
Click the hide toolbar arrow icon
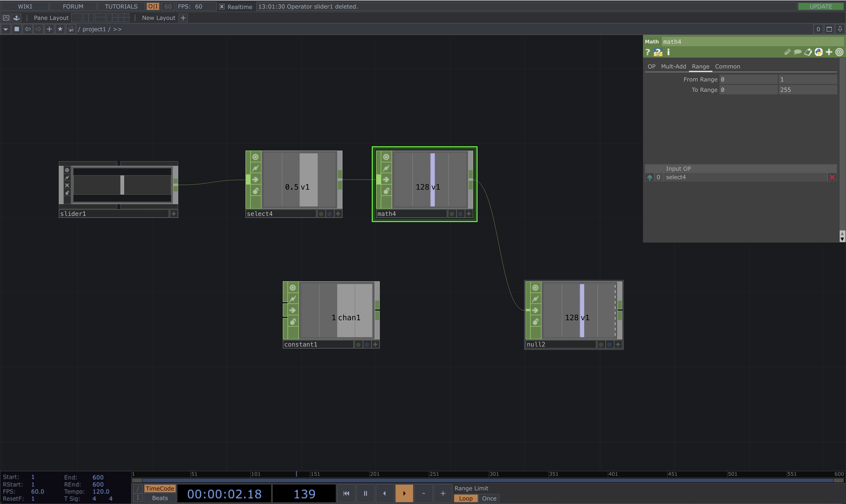(6, 18)
